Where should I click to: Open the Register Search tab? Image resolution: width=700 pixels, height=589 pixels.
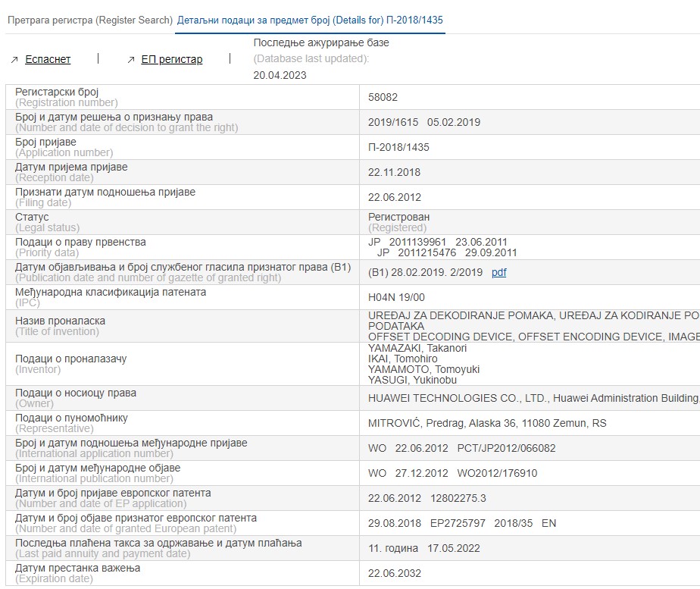point(90,20)
